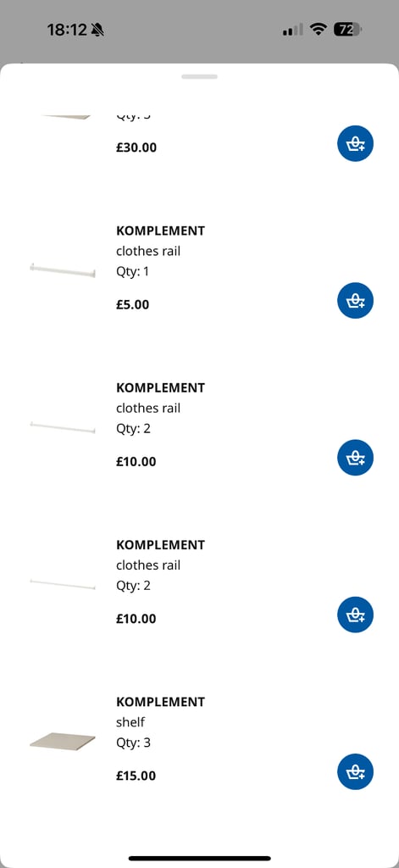Add the last clothes rail to basket
This screenshot has width=399, height=868.
pos(355,615)
